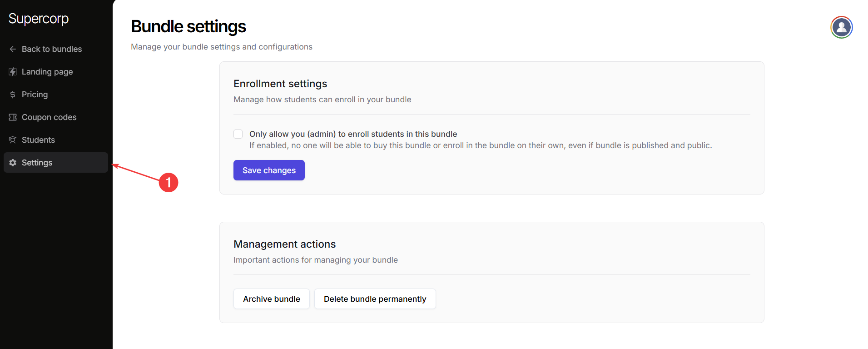Click the Supercorp logo
The width and height of the screenshot is (868, 349).
click(39, 19)
